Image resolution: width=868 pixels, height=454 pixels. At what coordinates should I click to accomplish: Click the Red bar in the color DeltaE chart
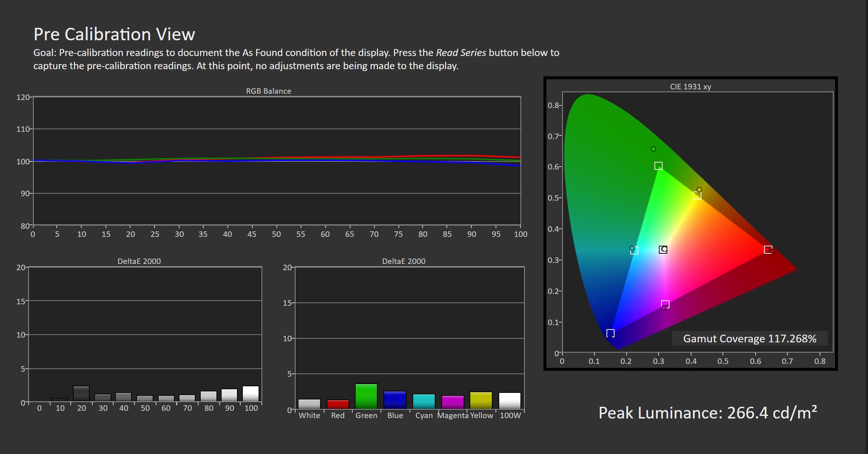[338, 404]
